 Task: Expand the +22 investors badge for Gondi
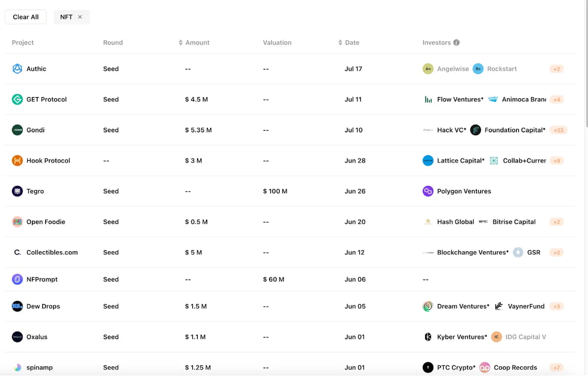coord(558,130)
